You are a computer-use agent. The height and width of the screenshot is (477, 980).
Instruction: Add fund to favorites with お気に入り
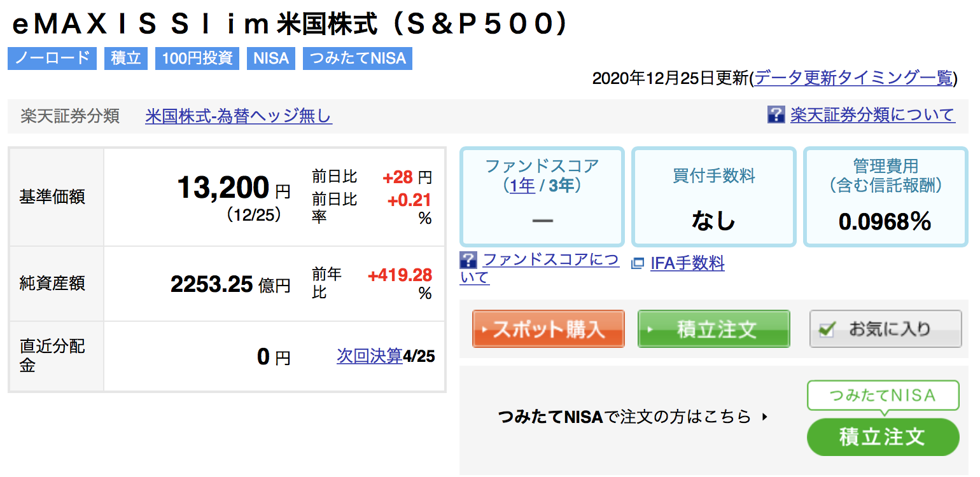tap(885, 329)
